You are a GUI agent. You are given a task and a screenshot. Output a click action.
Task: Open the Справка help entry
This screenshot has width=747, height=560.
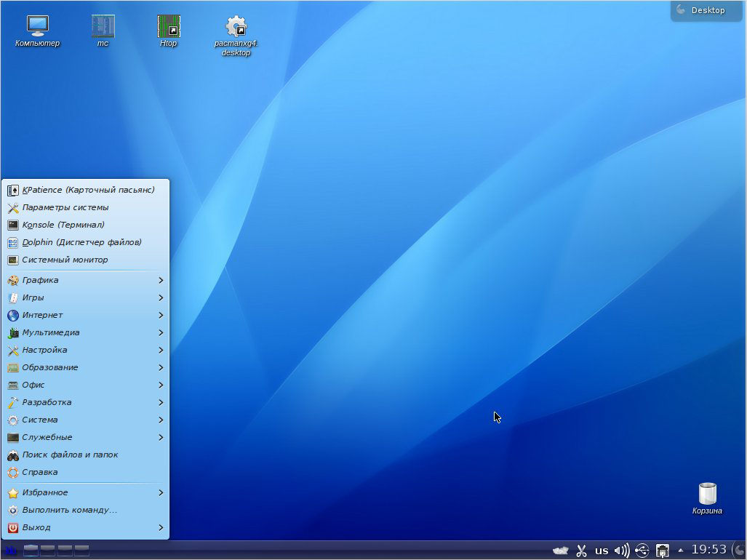pos(86,473)
